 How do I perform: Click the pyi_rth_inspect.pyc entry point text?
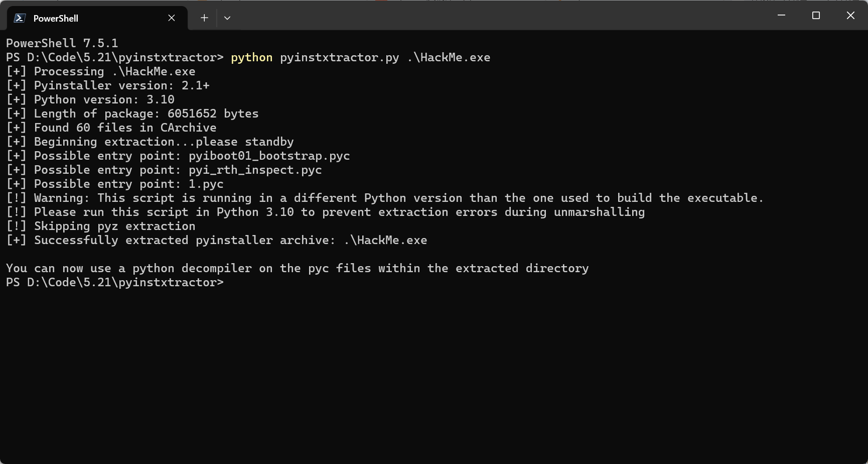tap(255, 170)
